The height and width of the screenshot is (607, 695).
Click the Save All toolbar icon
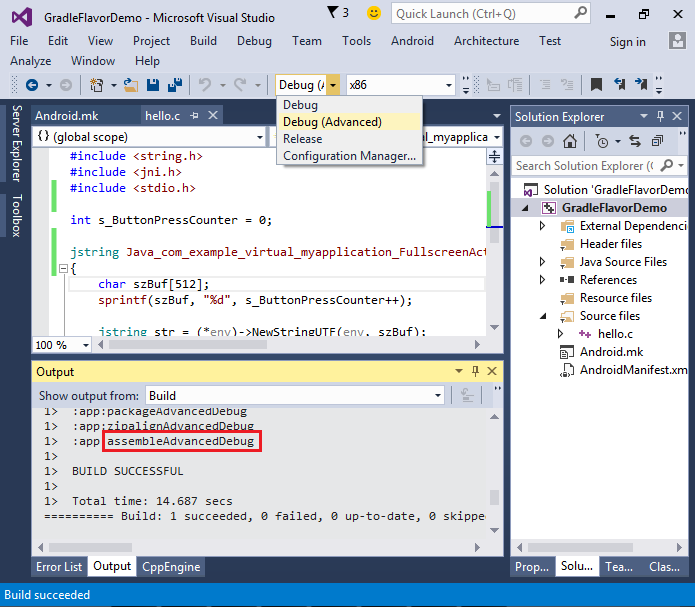[175, 85]
